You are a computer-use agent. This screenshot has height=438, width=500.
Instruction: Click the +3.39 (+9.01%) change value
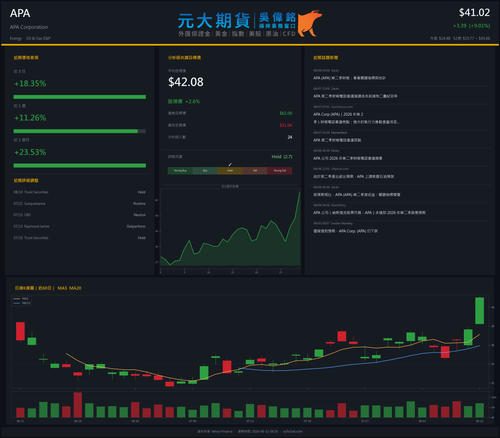471,26
